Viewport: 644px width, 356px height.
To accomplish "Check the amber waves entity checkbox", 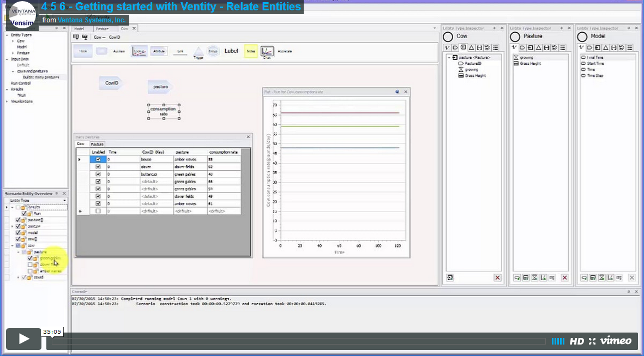I will point(30,271).
